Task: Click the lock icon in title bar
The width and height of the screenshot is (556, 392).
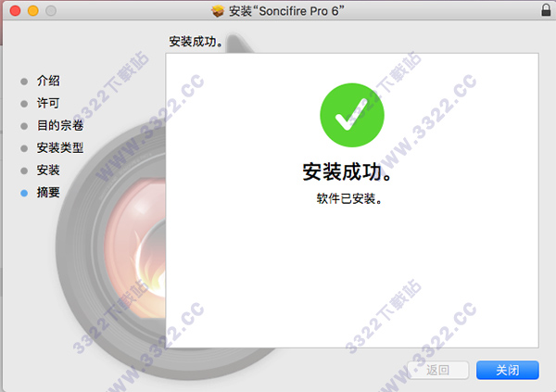Action: (546, 9)
